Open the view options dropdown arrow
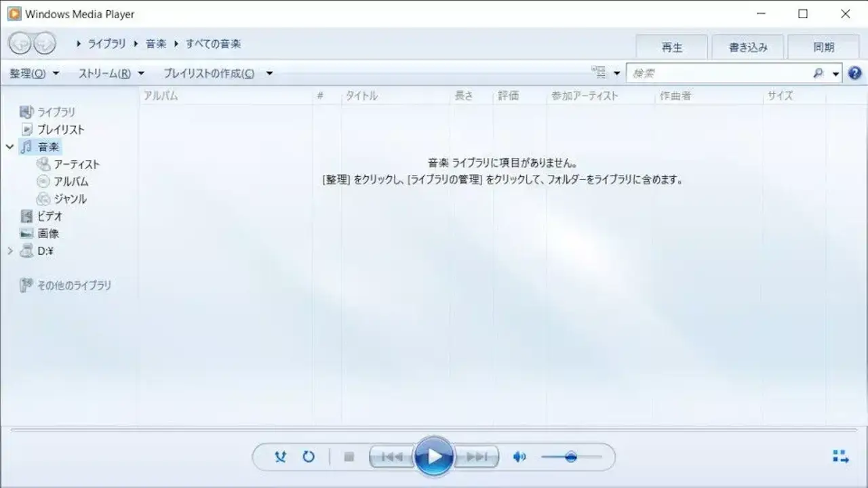Screen dimensions: 868x488 tap(616, 73)
